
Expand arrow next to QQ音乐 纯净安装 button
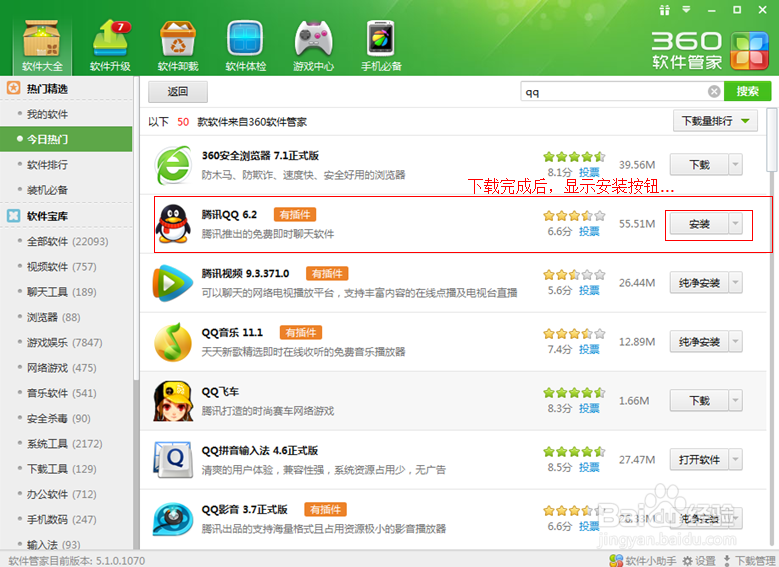pos(735,342)
